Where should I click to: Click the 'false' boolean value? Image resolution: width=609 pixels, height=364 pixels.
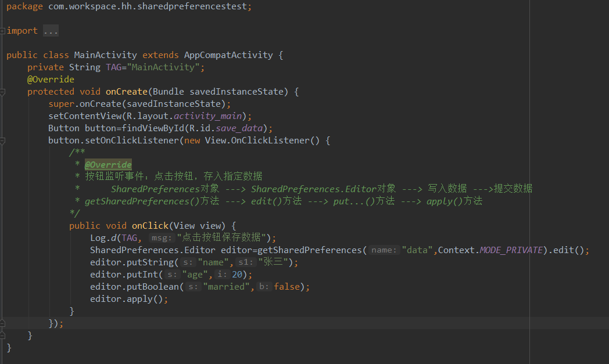[287, 287]
